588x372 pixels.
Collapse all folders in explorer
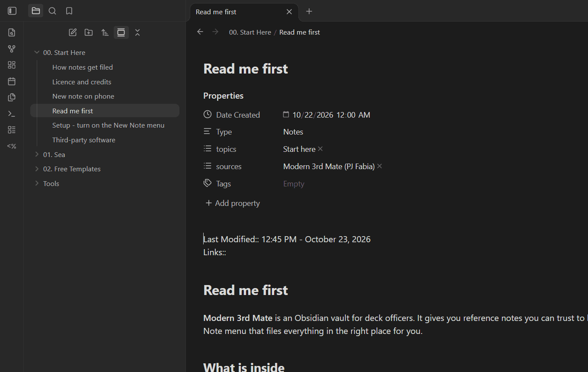coord(137,32)
